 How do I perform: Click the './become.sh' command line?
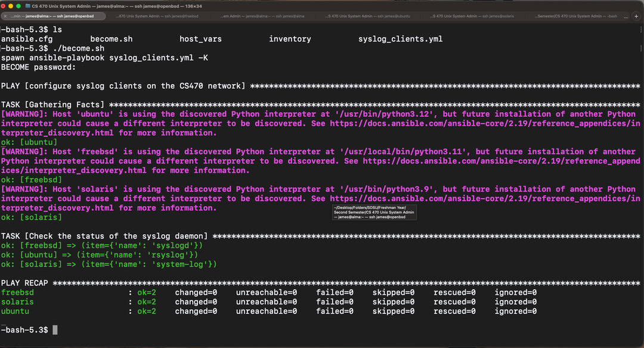point(79,48)
